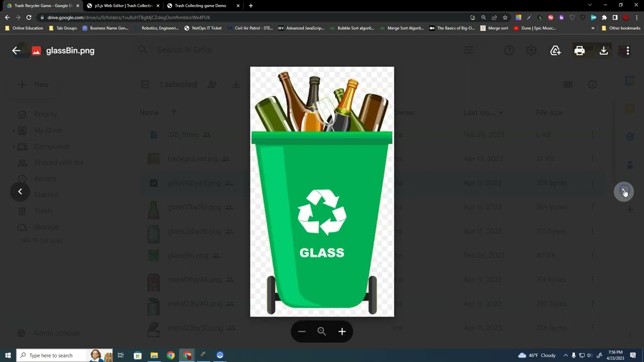Open browser page zoom control

coord(484,17)
